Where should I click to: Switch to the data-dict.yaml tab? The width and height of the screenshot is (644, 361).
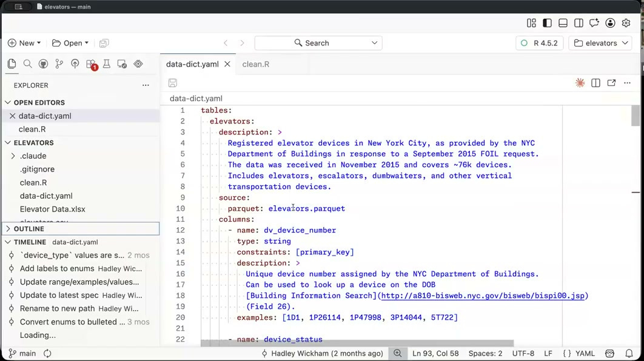click(x=192, y=64)
